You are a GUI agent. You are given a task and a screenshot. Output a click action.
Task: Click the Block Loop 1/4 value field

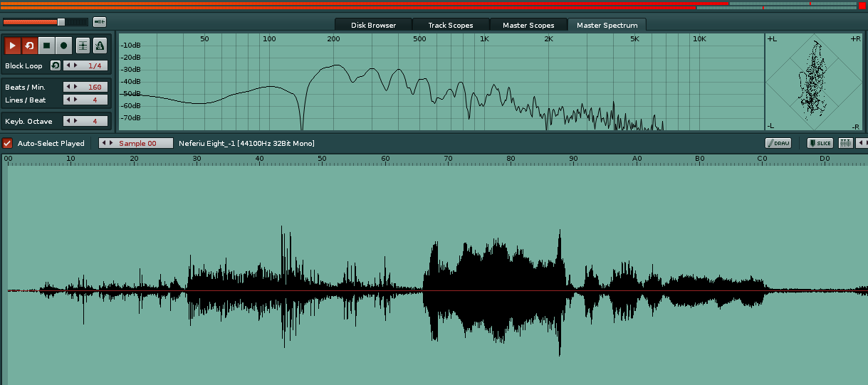94,65
